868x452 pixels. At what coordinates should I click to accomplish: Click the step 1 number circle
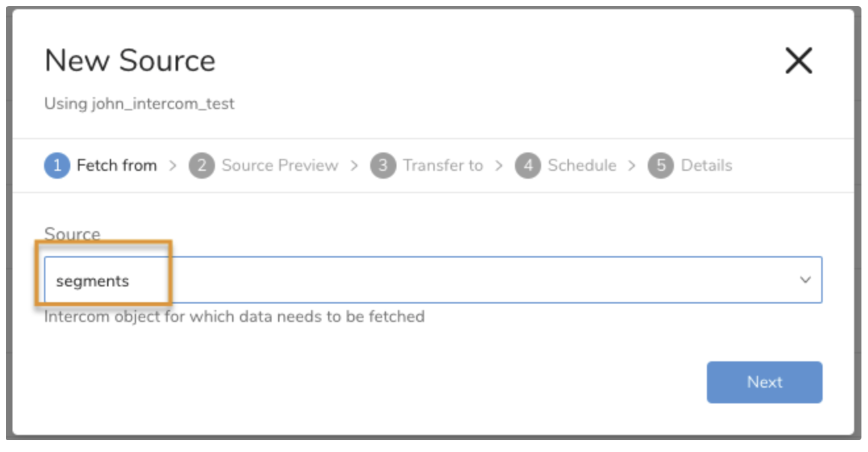57,166
